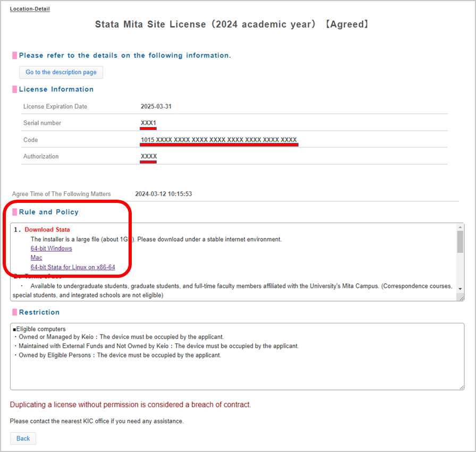
Task: Click the KIC office contact text
Action: [97, 421]
